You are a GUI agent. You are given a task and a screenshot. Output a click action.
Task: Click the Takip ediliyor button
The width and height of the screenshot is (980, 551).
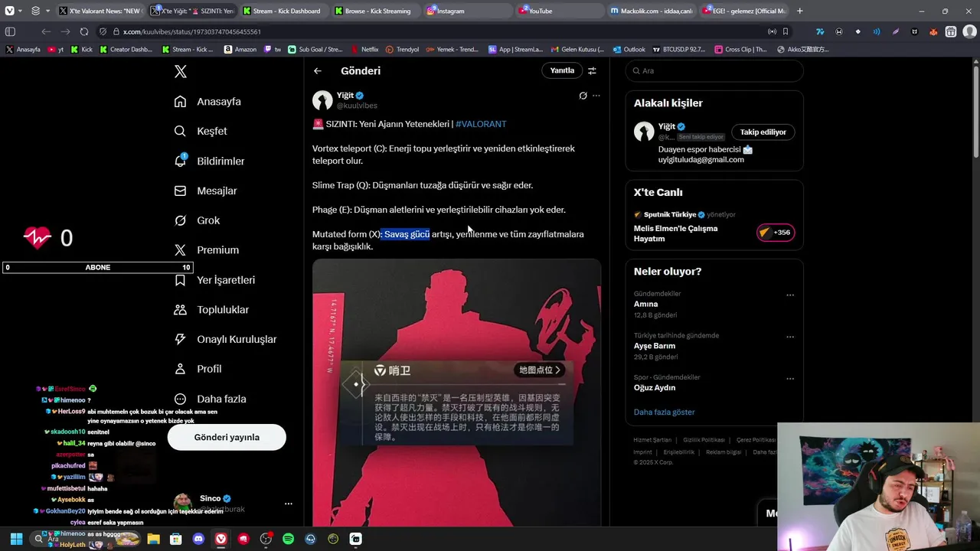point(763,132)
